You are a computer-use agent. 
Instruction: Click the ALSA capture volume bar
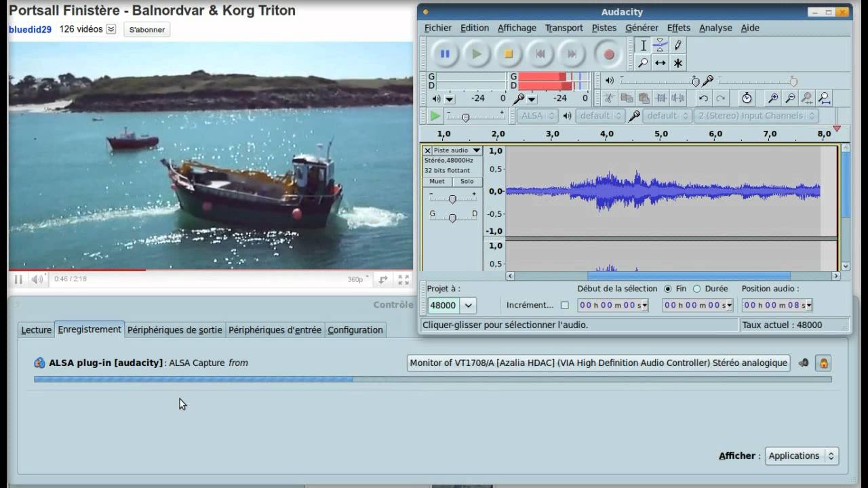pyautogui.click(x=433, y=380)
